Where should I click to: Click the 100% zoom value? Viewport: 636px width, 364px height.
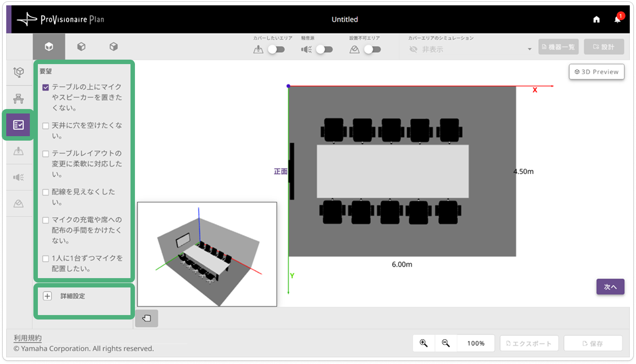tap(476, 343)
